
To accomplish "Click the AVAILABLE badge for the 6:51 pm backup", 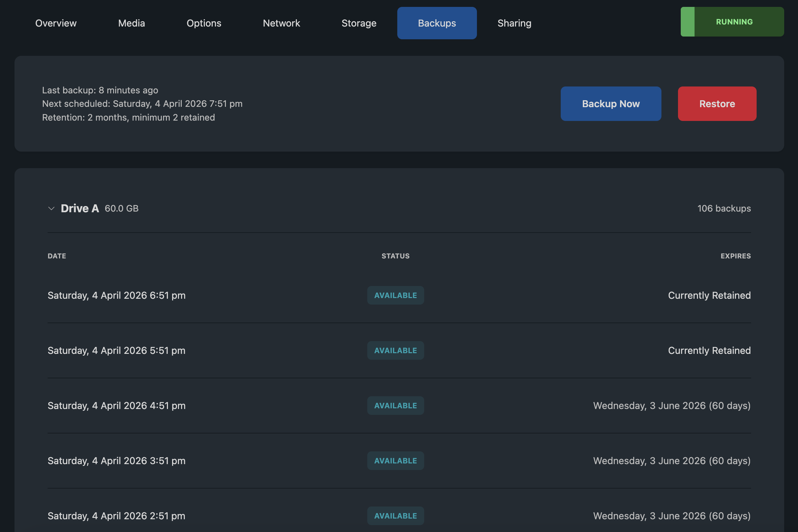I will pyautogui.click(x=396, y=295).
